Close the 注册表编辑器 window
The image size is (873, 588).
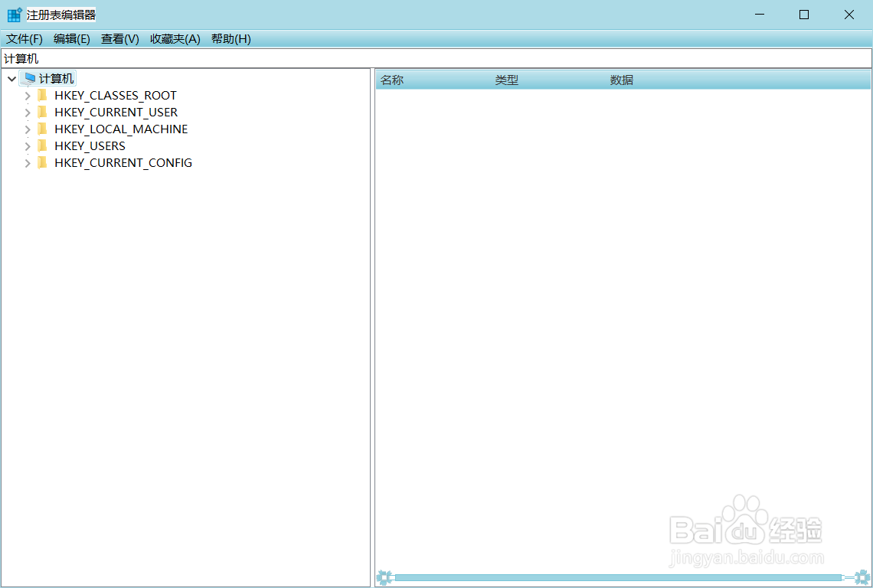pos(849,15)
